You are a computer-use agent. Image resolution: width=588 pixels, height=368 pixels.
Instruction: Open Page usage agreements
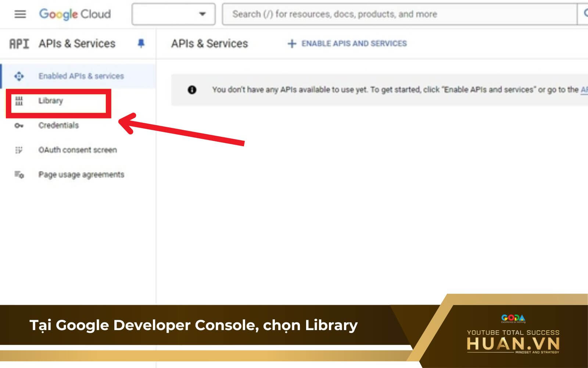81,175
